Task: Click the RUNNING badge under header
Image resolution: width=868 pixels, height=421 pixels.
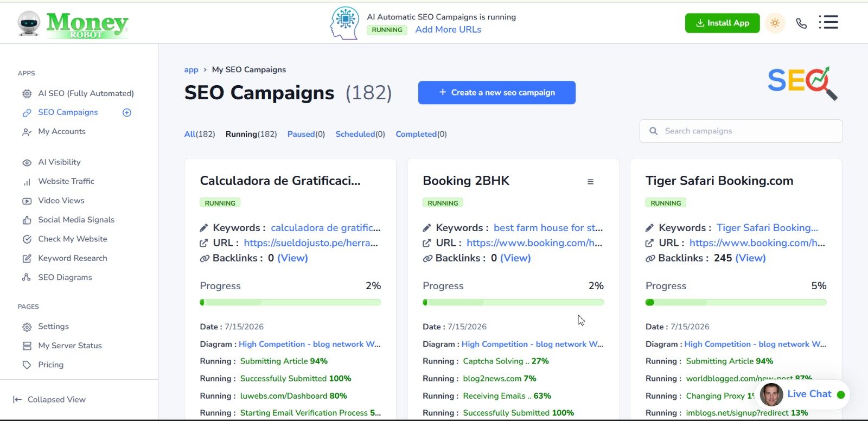Action: (x=387, y=30)
